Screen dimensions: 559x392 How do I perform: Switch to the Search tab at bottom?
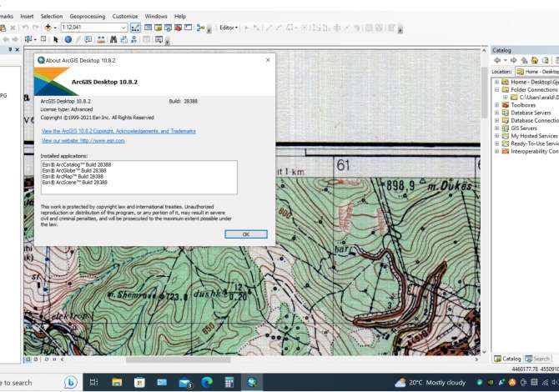[x=537, y=359]
